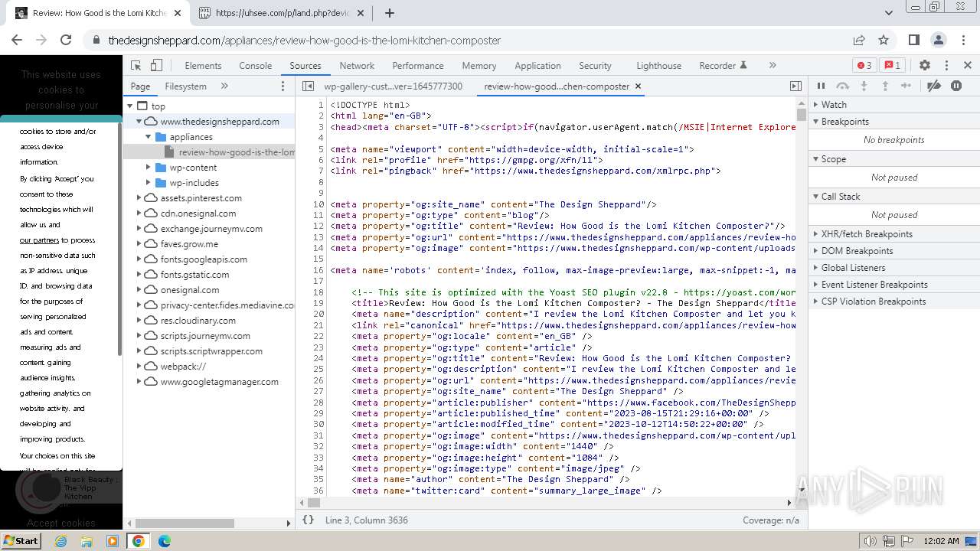Screen dimensions: 980x551
Task: Expand DOM Breakpoints section
Action: (x=893, y=251)
